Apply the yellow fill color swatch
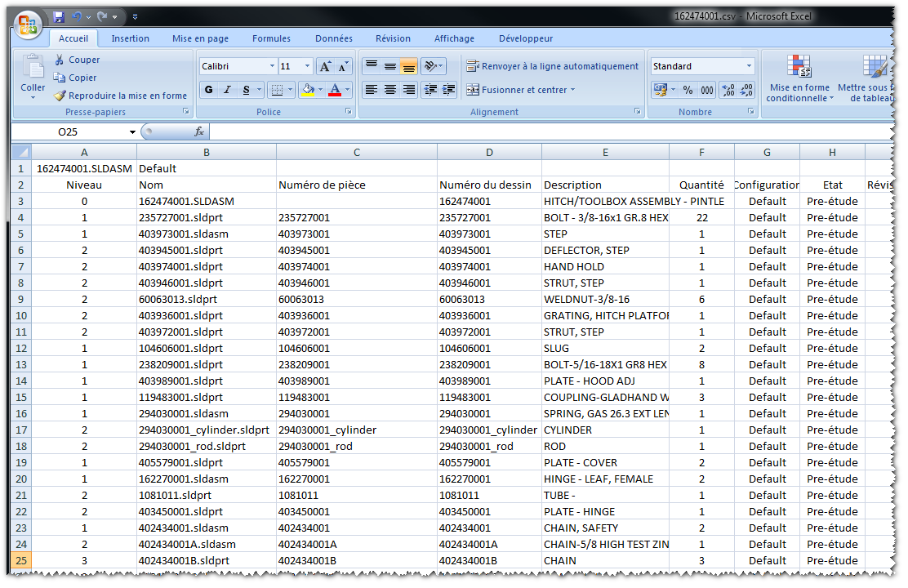The width and height of the screenshot is (908, 588). click(307, 90)
